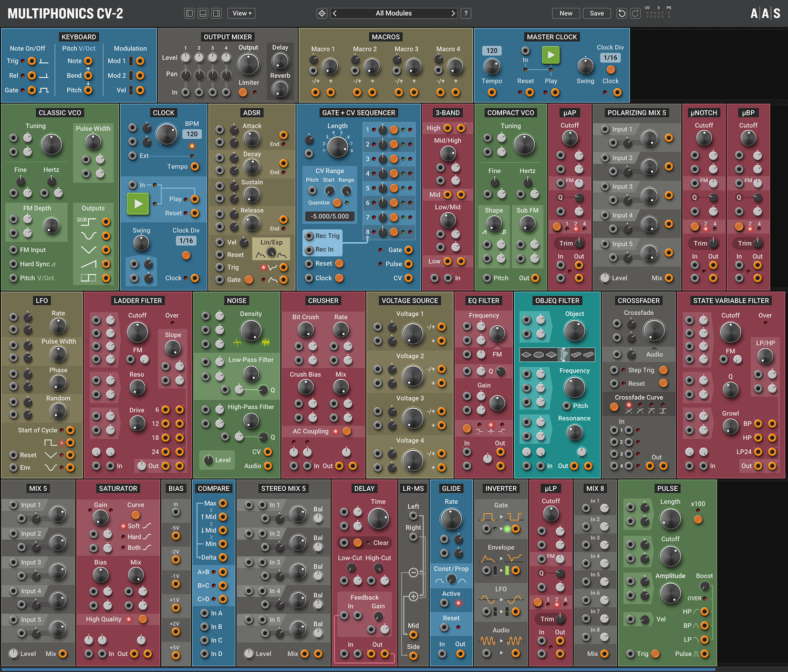The width and height of the screenshot is (788, 672).
Task: Toggle the Limiter button in Output Mixer
Action: (x=243, y=92)
